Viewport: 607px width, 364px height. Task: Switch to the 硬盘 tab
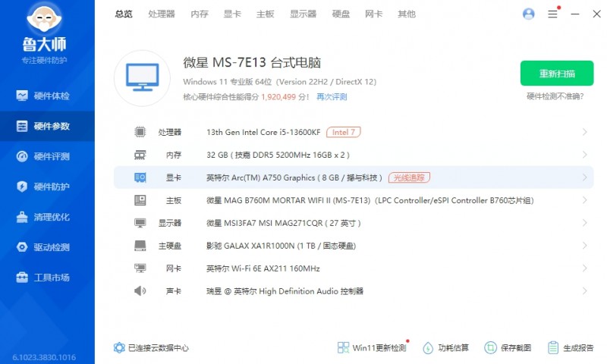coord(341,14)
